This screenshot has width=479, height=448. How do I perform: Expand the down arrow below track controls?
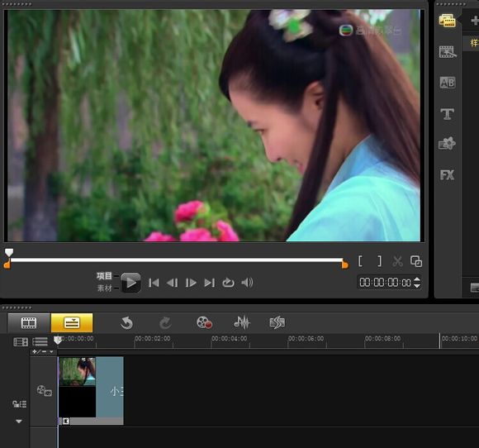[x=19, y=422]
